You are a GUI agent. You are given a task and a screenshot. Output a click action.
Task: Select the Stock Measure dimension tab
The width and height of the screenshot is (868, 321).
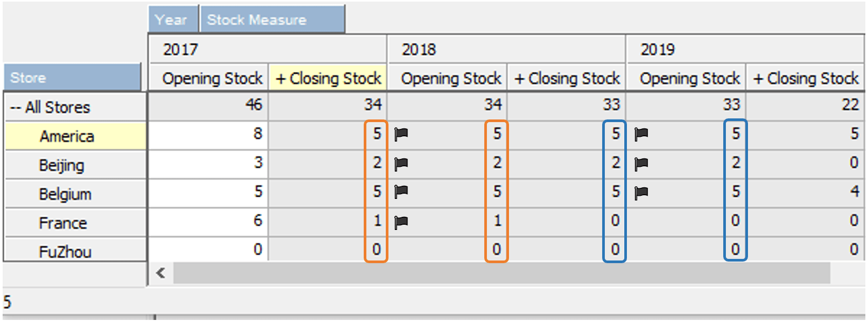pyautogui.click(x=256, y=19)
